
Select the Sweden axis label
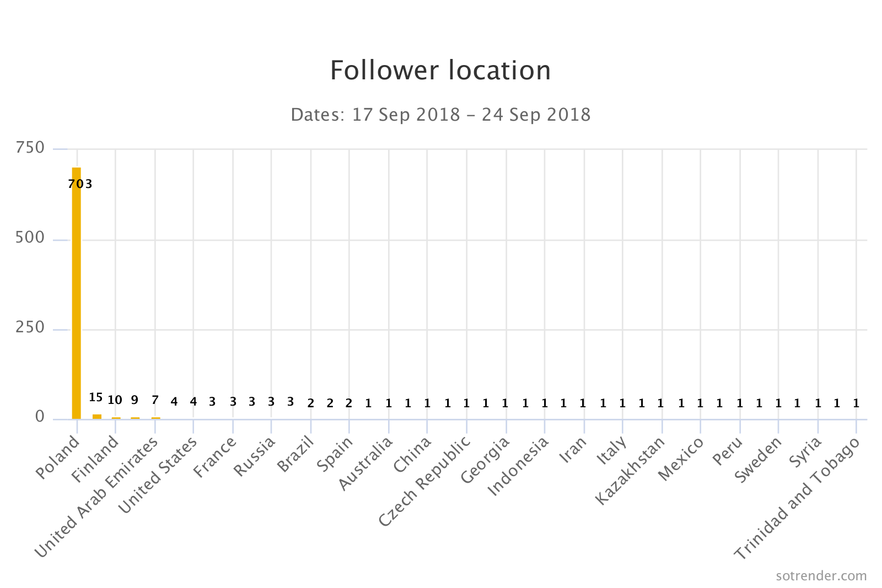[x=759, y=460]
